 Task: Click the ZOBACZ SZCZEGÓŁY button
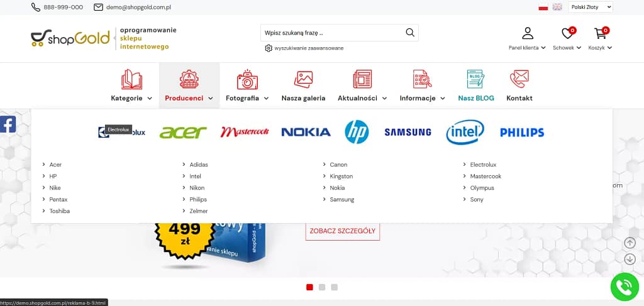point(343,231)
